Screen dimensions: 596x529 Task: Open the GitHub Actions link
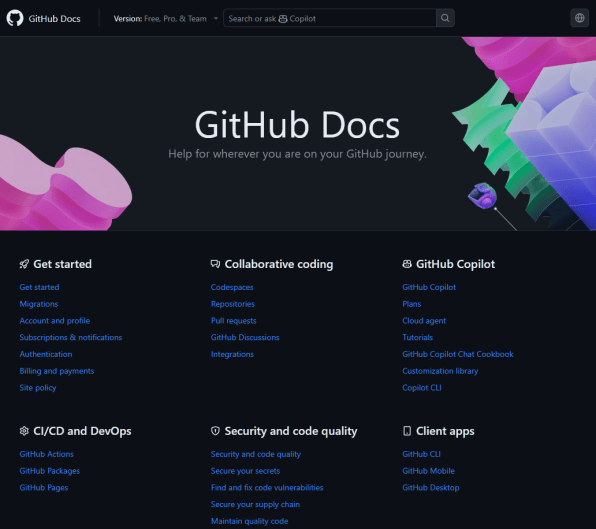46,454
